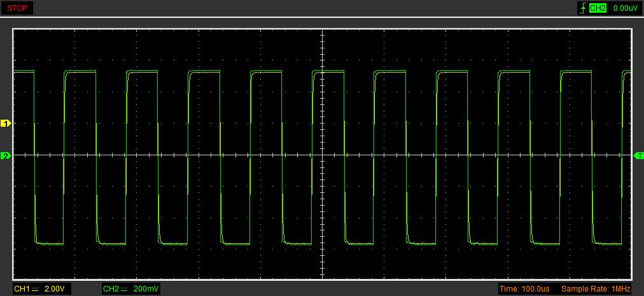Select the CH1 ground level marker
This screenshot has width=644, height=296.
pyautogui.click(x=6, y=123)
